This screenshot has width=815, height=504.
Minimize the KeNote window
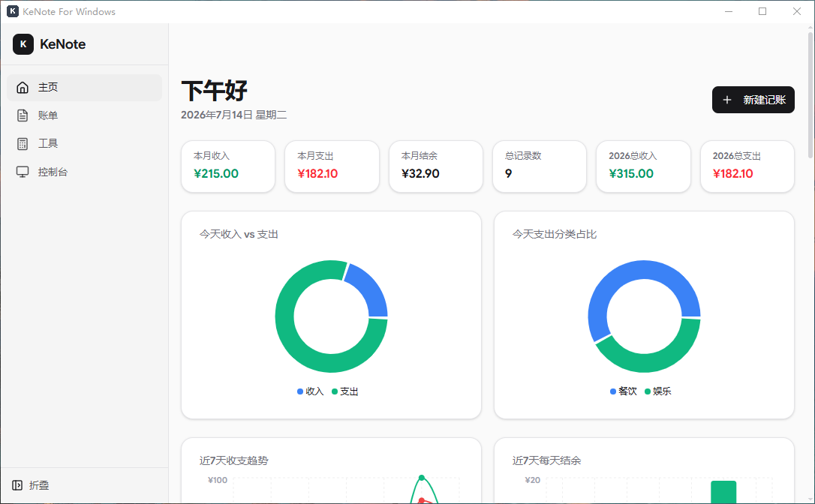tap(729, 11)
